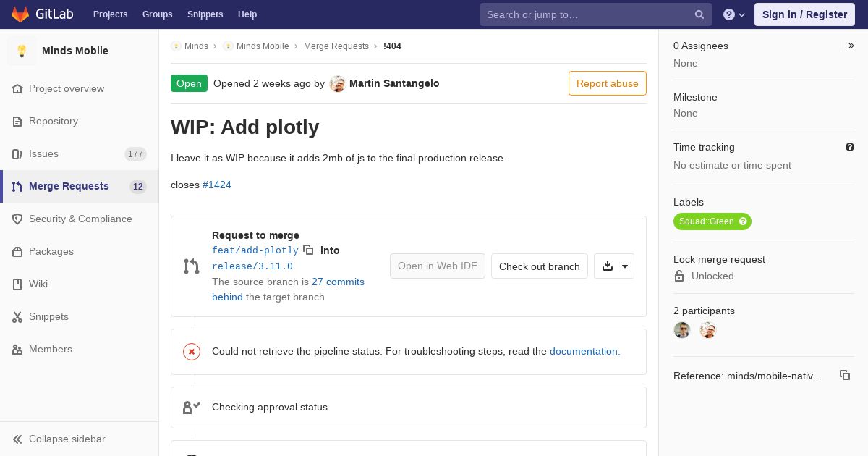Viewport: 868px width, 456px height.
Task: Click the Snippets scissors icon in sidebar
Action: click(x=17, y=316)
